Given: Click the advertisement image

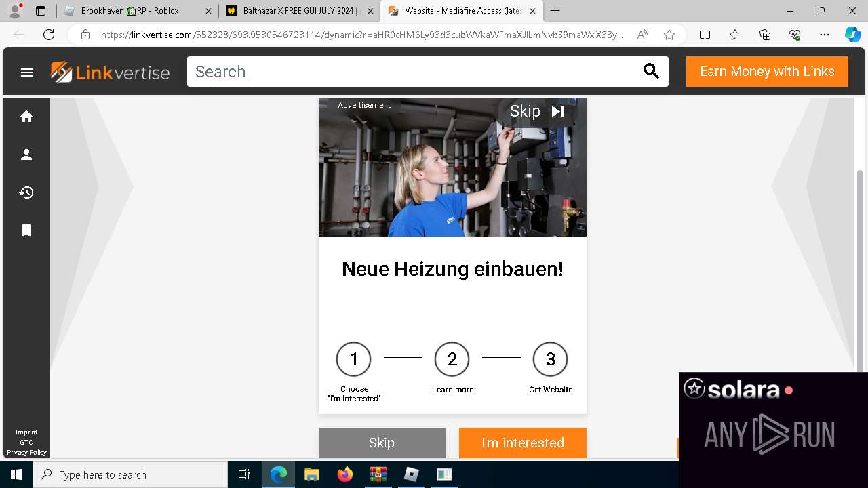Looking at the screenshot, I should pyautogui.click(x=452, y=167).
